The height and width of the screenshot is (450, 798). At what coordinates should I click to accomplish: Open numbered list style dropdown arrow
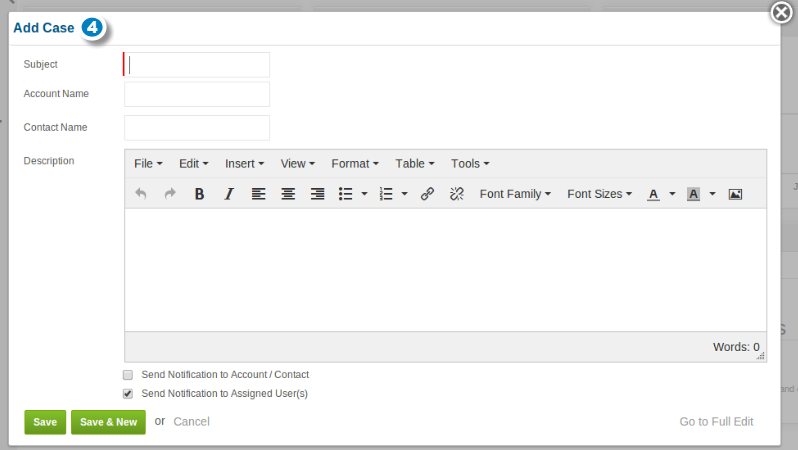[x=405, y=194]
